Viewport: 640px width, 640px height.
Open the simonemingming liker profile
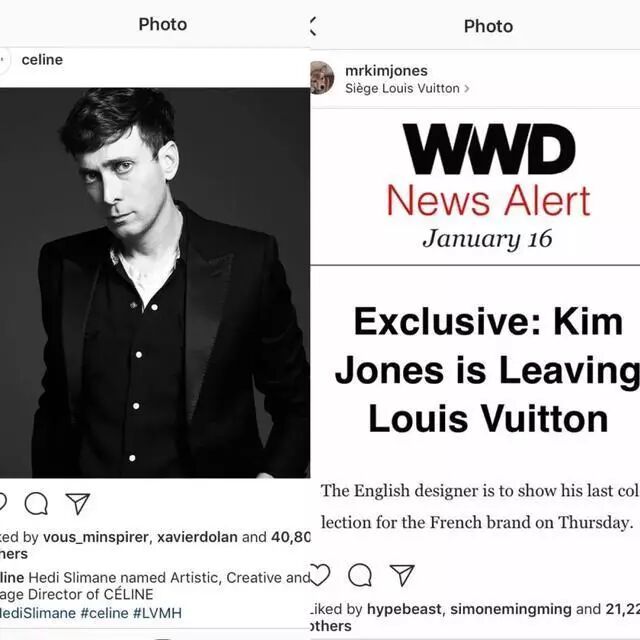[x=511, y=609]
